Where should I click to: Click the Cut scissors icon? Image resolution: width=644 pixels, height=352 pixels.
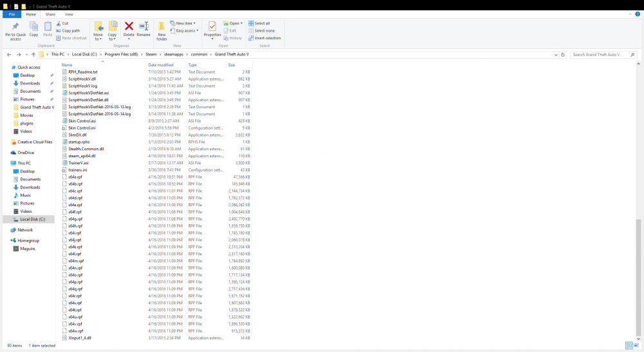(x=59, y=23)
